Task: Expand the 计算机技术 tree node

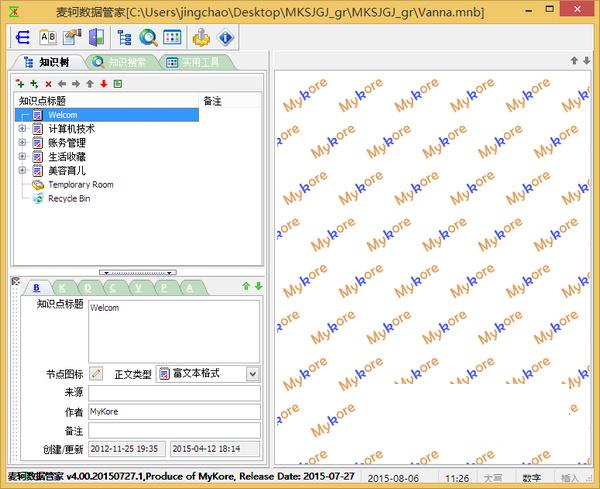Action: (x=22, y=129)
